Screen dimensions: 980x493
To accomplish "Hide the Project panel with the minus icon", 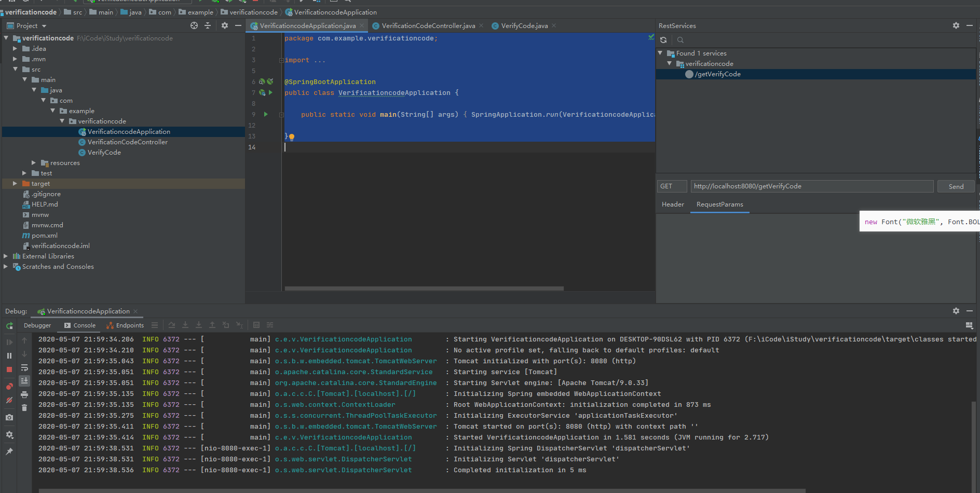I will pyautogui.click(x=238, y=25).
